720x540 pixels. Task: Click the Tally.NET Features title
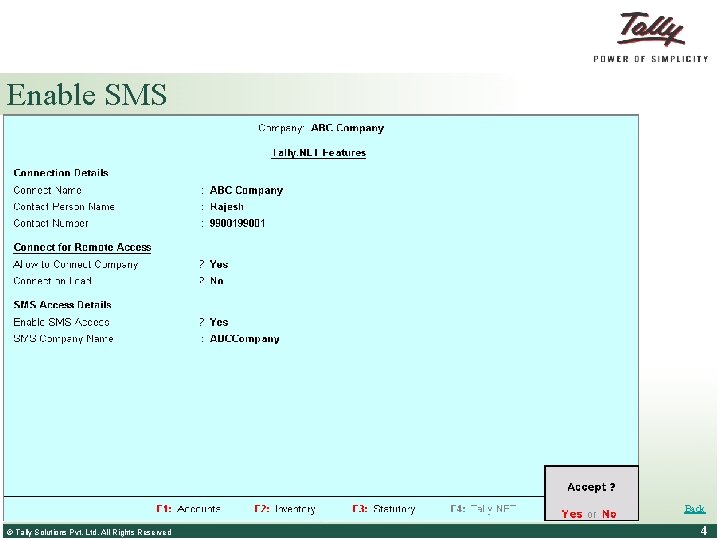(319, 152)
